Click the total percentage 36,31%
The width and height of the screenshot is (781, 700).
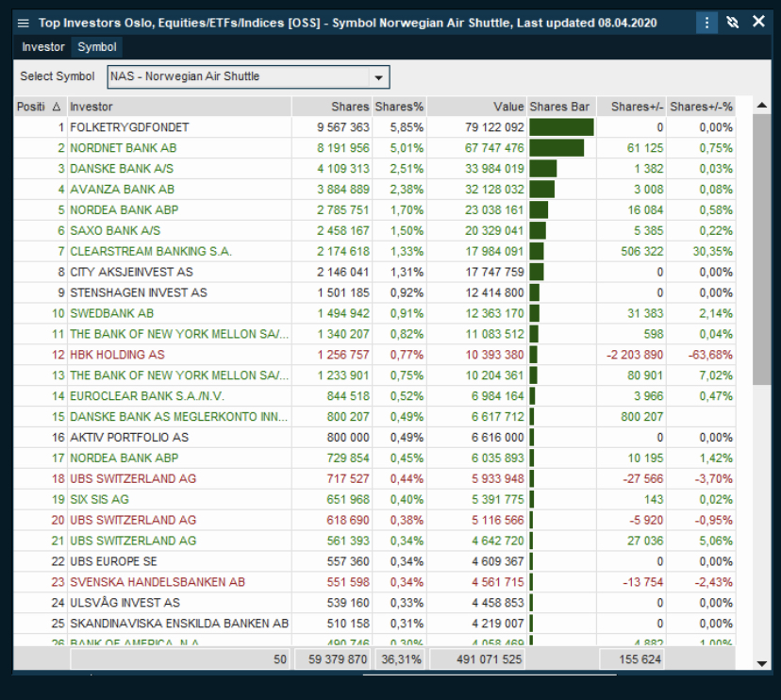(x=402, y=659)
